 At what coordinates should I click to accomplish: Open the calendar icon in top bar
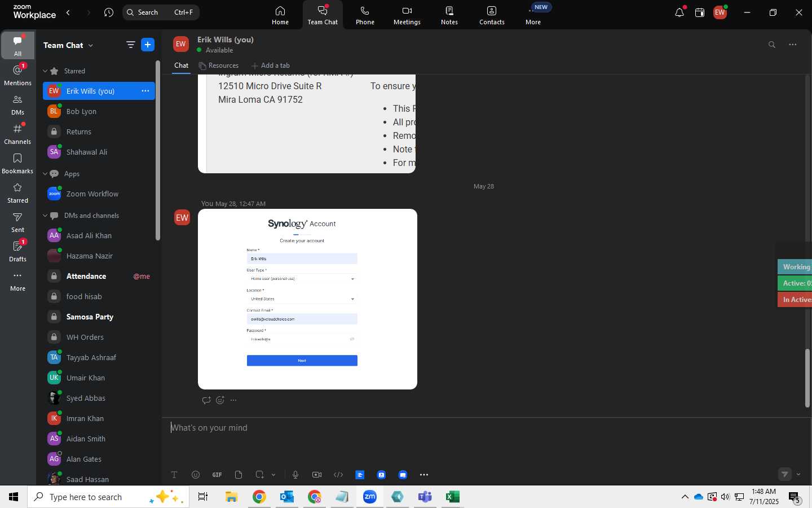700,12
